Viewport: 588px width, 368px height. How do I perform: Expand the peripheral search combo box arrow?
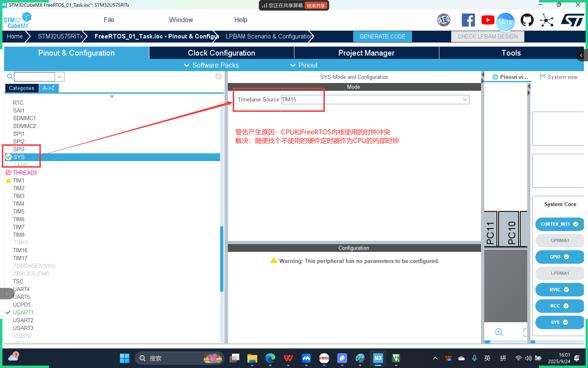[60, 77]
